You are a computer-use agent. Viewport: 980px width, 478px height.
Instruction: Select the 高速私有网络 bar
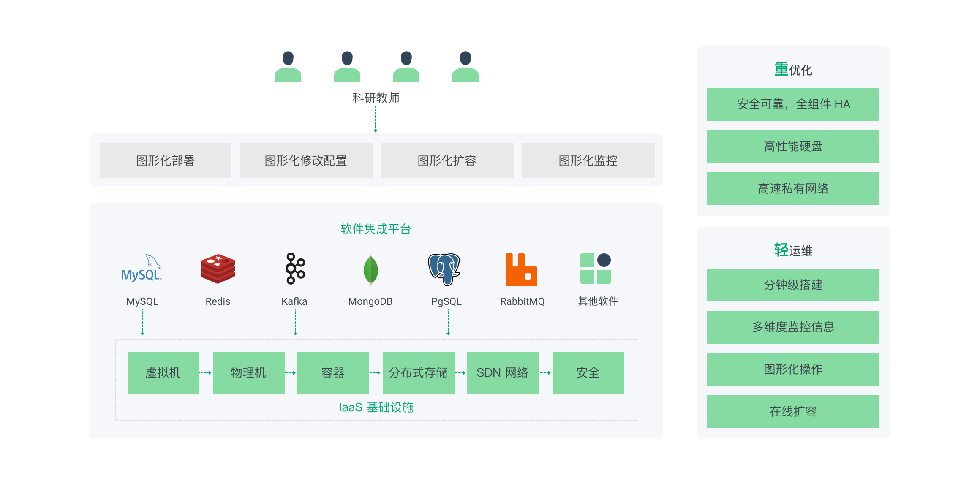click(793, 189)
